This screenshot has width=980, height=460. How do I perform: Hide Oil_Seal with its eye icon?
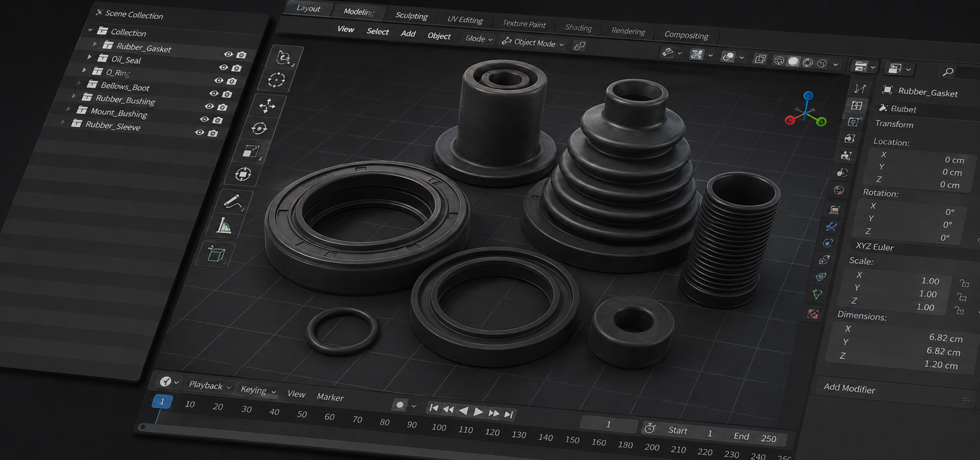(x=224, y=67)
